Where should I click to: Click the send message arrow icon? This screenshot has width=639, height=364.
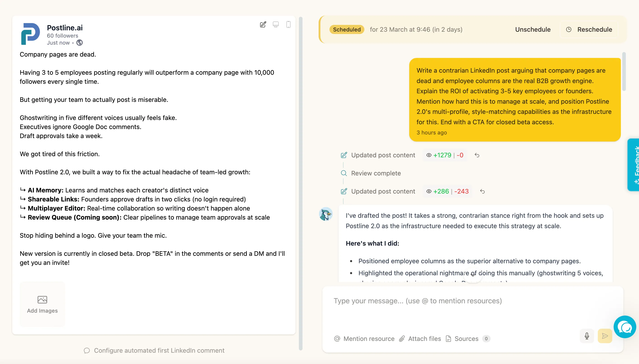605,336
